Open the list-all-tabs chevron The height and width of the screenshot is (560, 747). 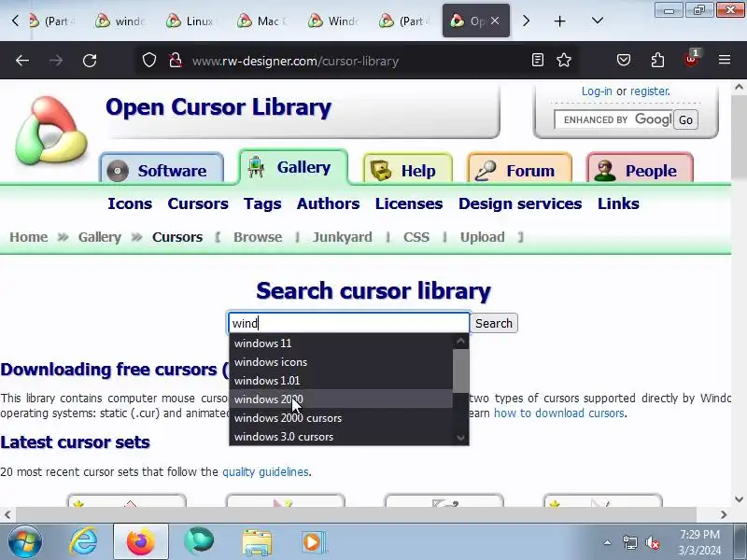tap(598, 21)
